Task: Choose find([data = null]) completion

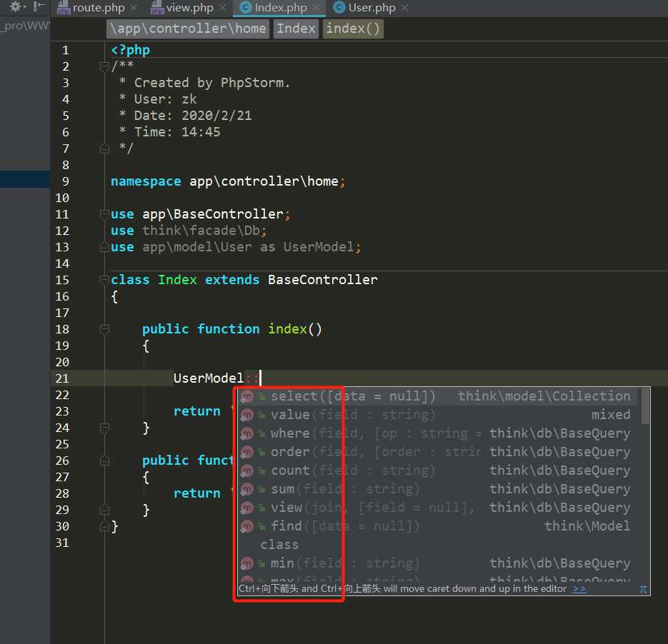Action: point(438,526)
